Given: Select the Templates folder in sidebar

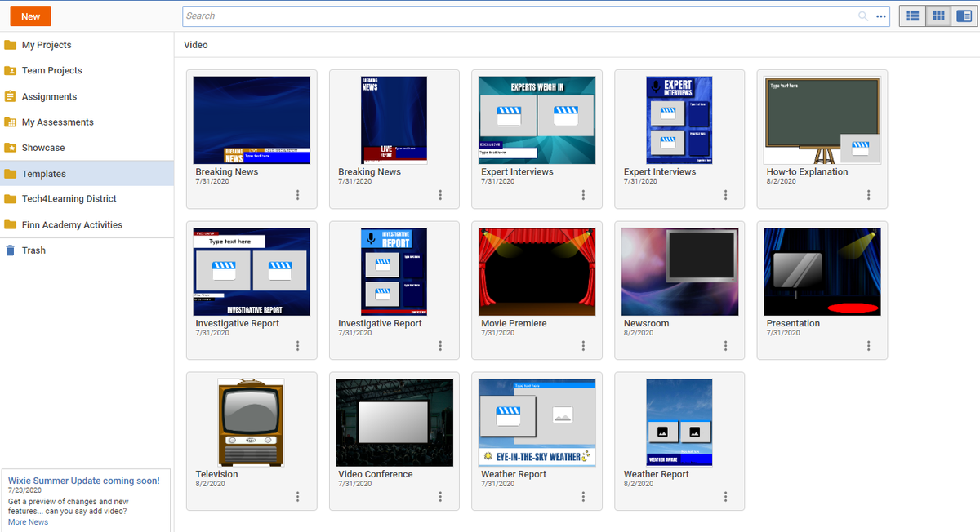Looking at the screenshot, I should click(87, 174).
